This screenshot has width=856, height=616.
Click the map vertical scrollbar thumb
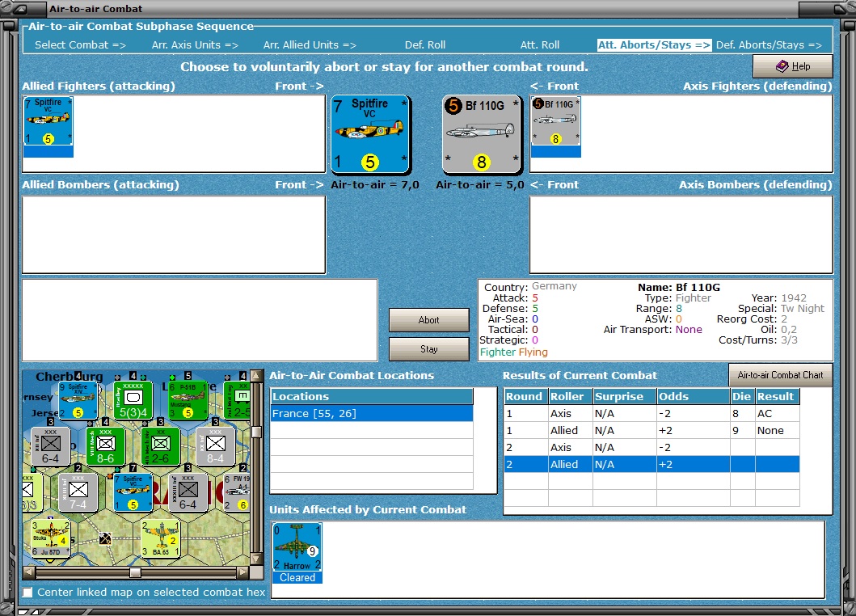pos(256,432)
